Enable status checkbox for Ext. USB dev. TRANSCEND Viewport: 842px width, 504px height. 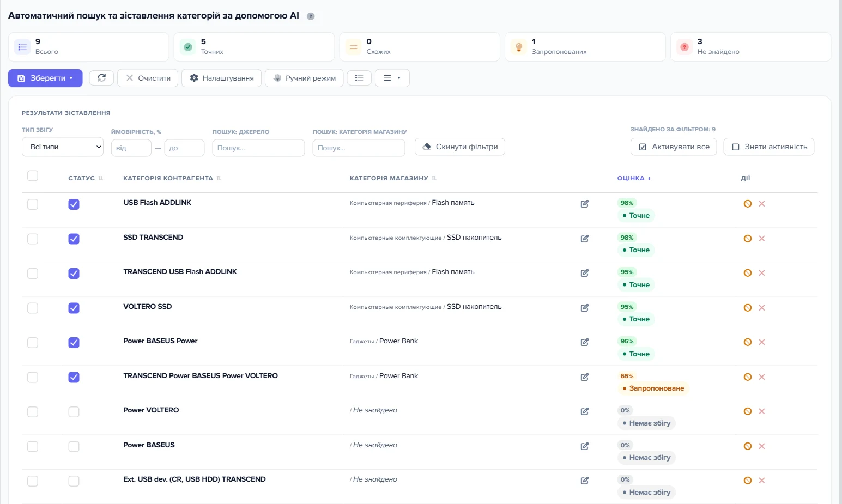pyautogui.click(x=74, y=481)
